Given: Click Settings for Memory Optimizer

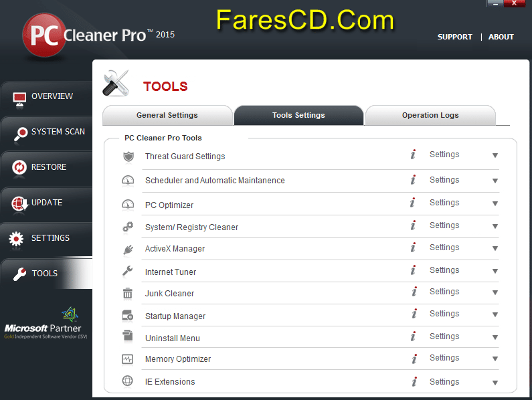Looking at the screenshot, I should [444, 358].
